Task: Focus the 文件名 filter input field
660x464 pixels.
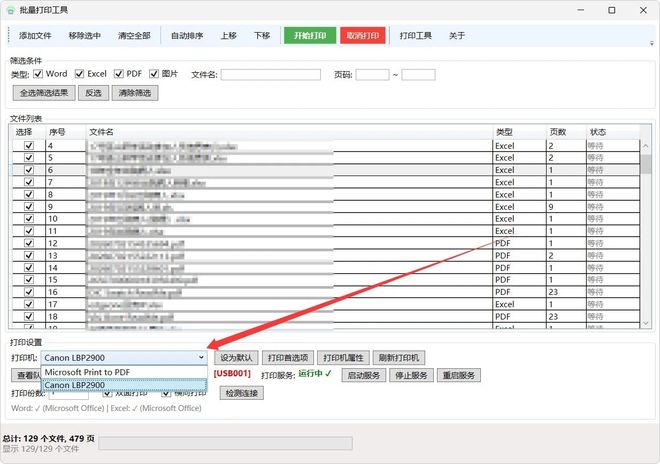Action: 271,75
